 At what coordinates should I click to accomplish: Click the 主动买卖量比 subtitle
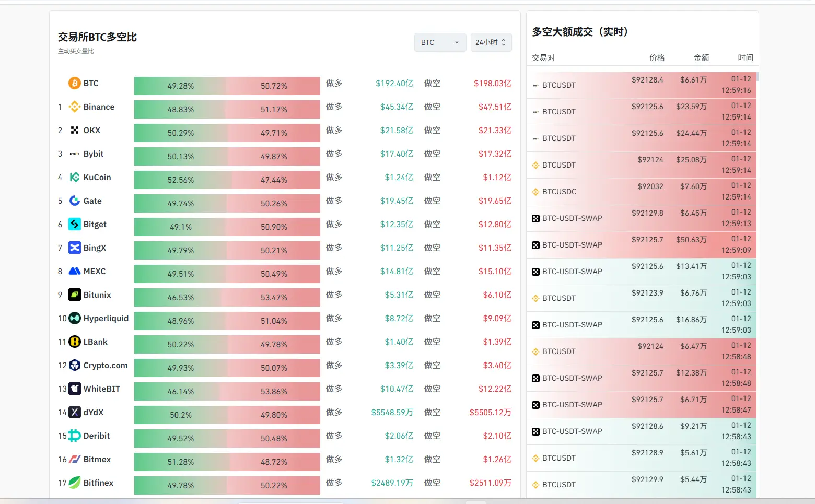point(76,51)
